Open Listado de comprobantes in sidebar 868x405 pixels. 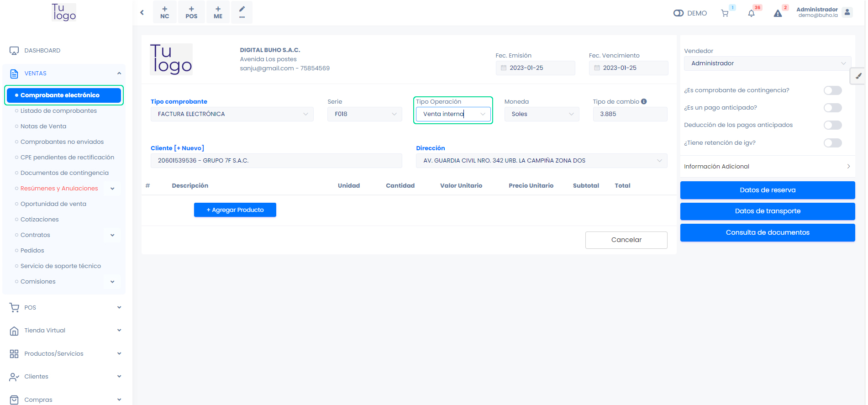(x=58, y=111)
